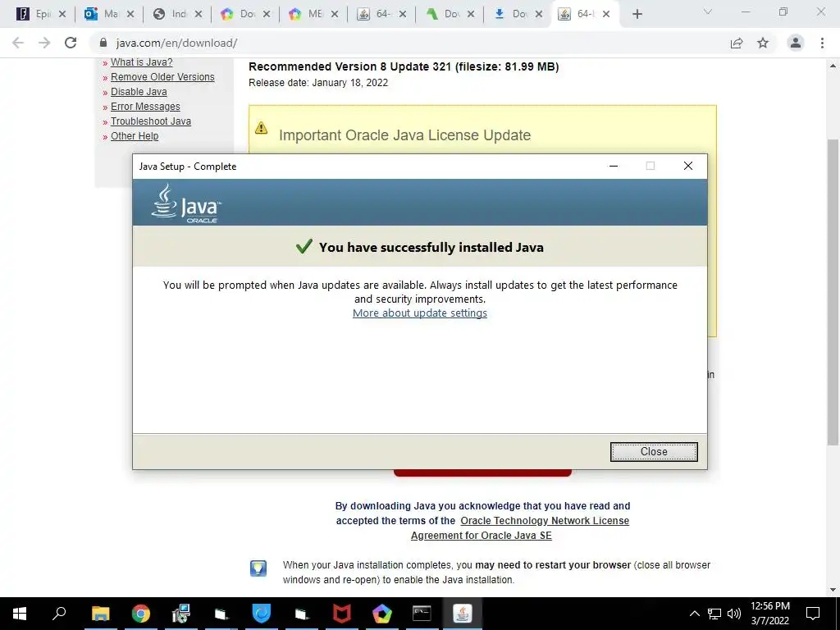This screenshot has width=840, height=630.
Task: Select the Java installer taskbar icon
Action: tap(463, 614)
